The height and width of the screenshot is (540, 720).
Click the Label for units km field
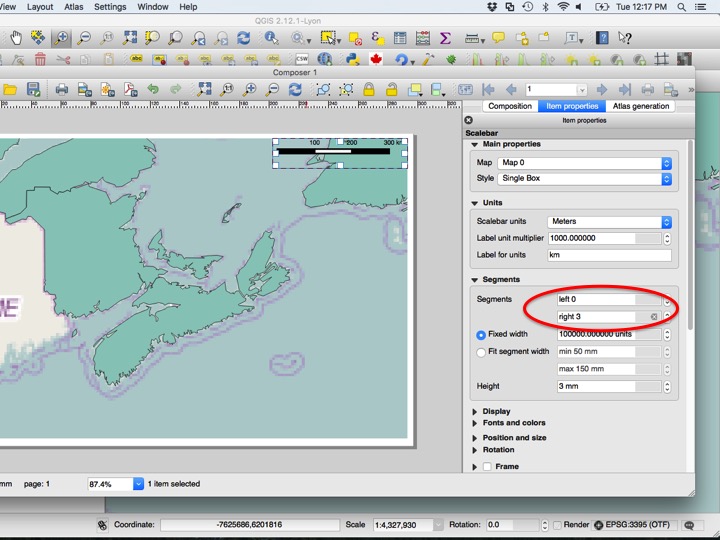point(609,255)
